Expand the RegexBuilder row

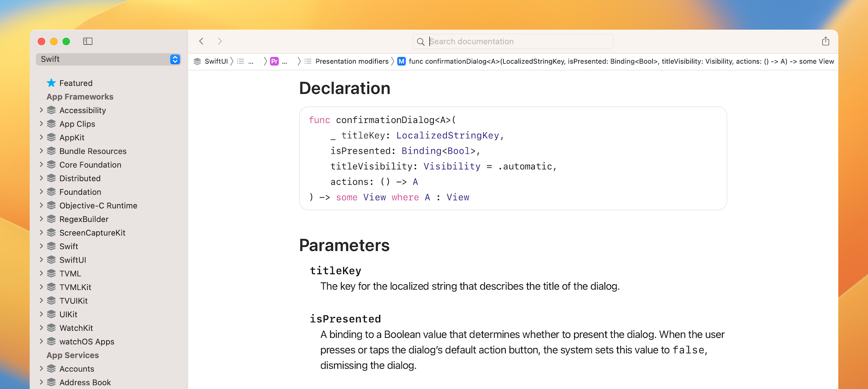point(41,219)
